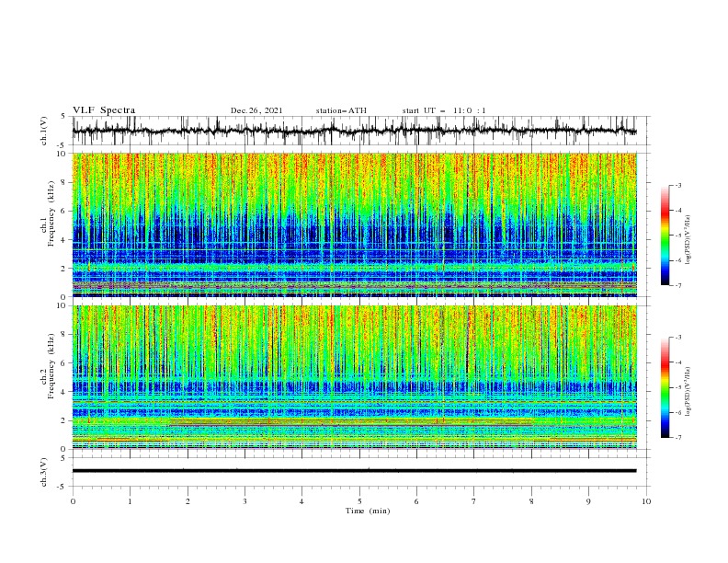Select the "start UT = 11:0 :1" text
The width and height of the screenshot is (728, 563).
tap(444, 110)
